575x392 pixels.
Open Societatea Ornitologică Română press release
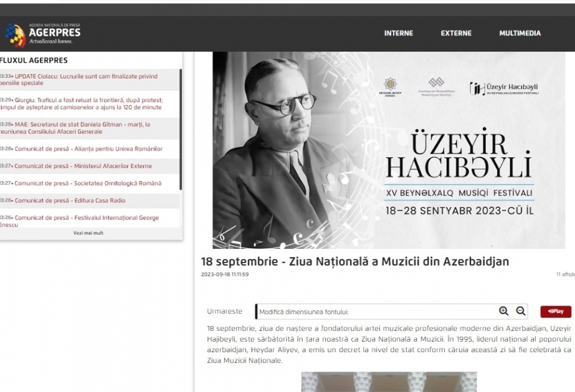point(89,183)
